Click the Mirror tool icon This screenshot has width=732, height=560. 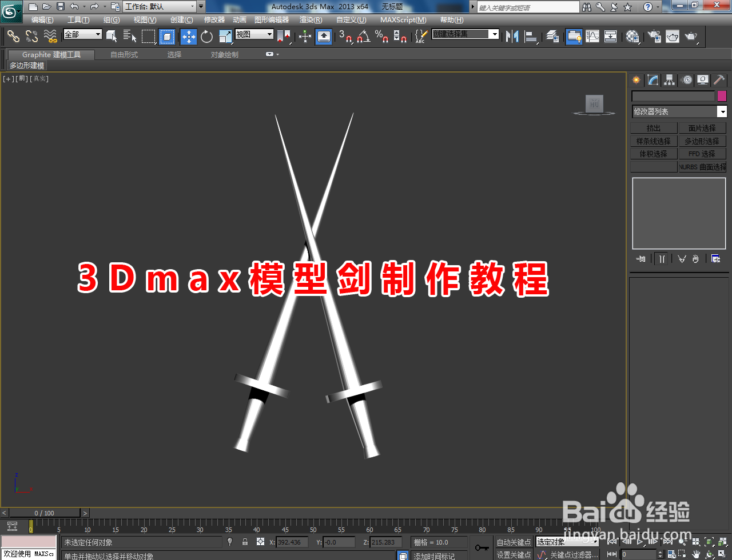(512, 37)
